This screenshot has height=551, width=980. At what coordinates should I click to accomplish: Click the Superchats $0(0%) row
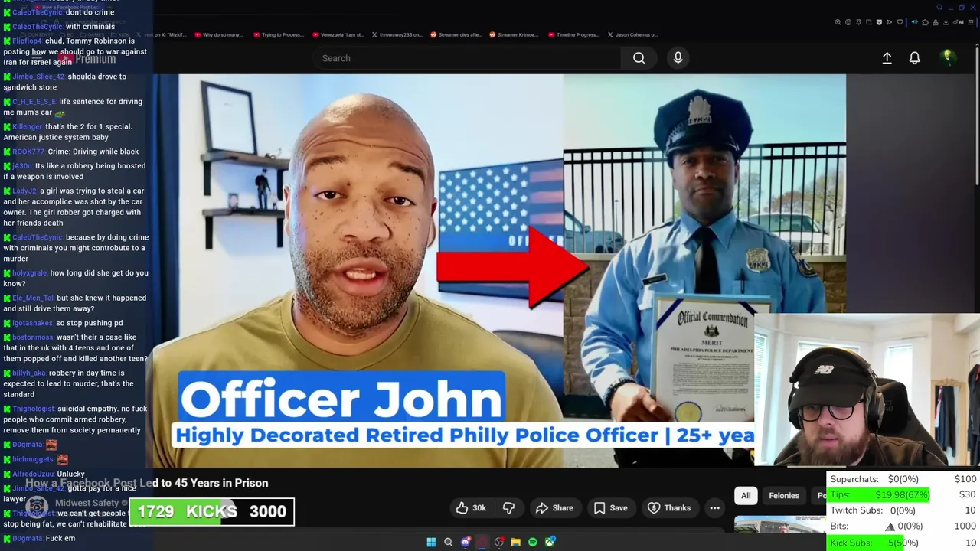pos(903,479)
